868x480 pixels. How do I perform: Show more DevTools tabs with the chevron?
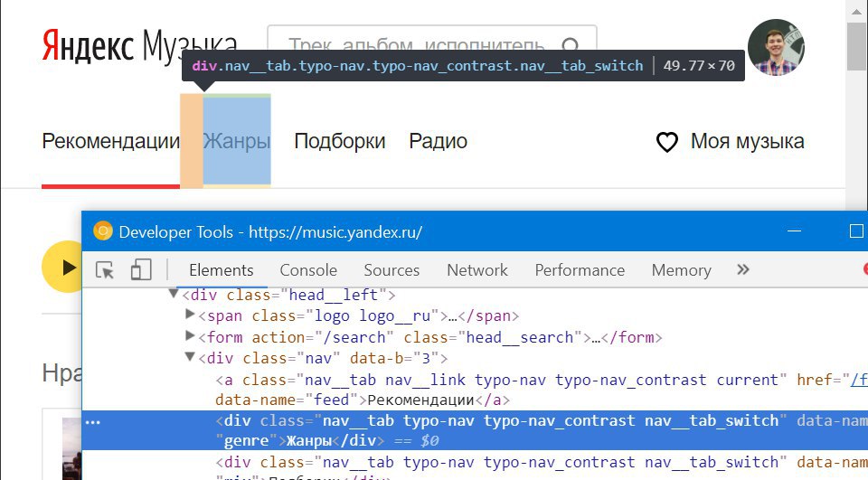point(743,269)
